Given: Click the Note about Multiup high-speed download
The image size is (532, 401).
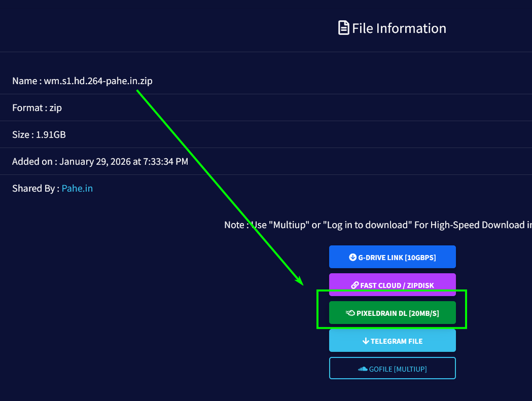Looking at the screenshot, I should [378, 225].
